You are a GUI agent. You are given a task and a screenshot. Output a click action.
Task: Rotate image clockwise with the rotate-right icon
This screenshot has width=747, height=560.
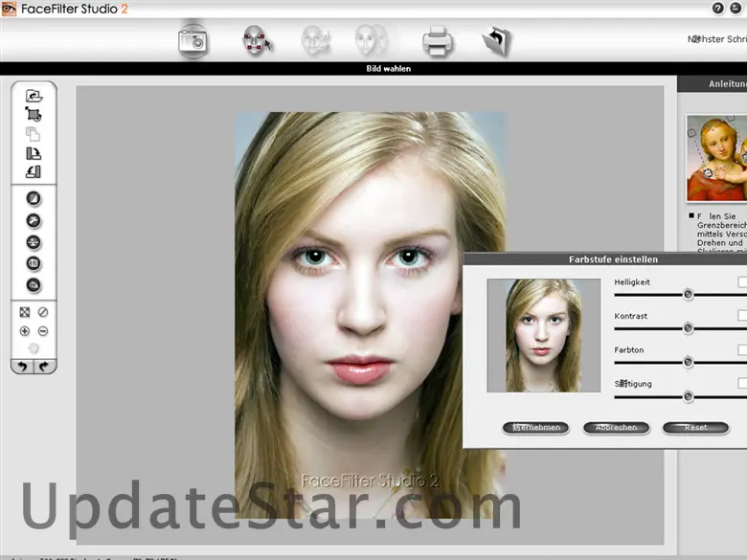click(x=34, y=153)
